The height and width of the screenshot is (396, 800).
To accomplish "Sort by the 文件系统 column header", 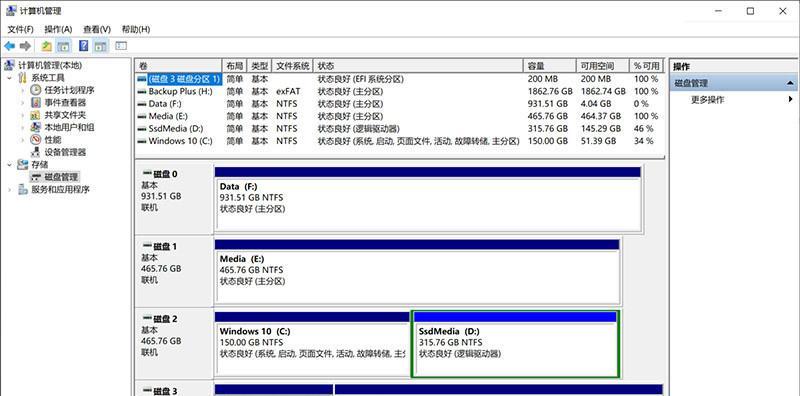I will point(293,66).
